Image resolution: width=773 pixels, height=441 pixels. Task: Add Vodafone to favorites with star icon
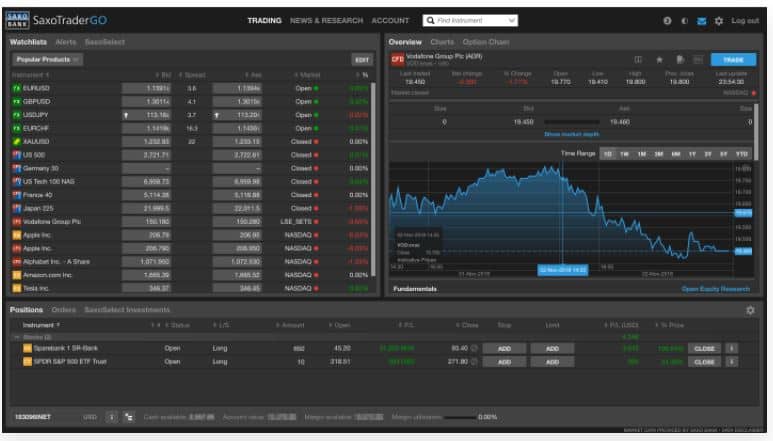[659, 60]
